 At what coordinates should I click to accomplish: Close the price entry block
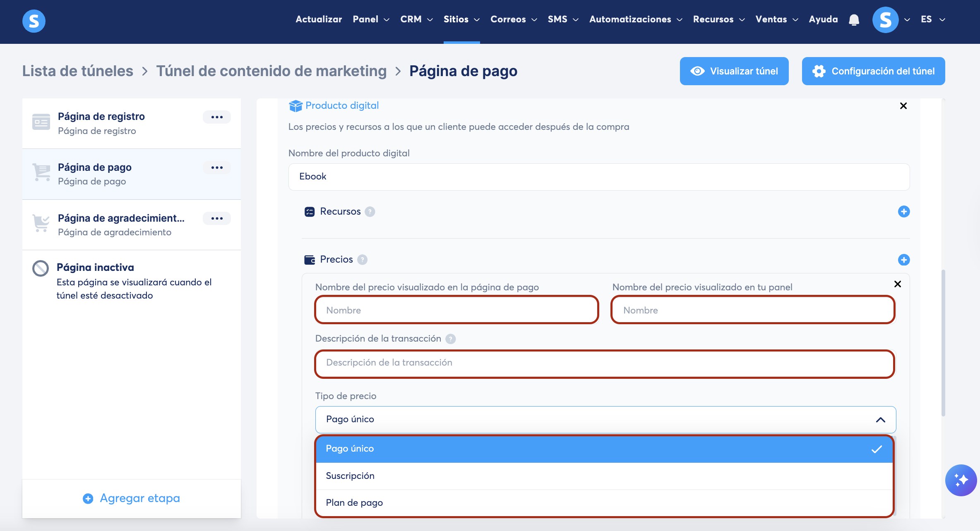click(897, 284)
